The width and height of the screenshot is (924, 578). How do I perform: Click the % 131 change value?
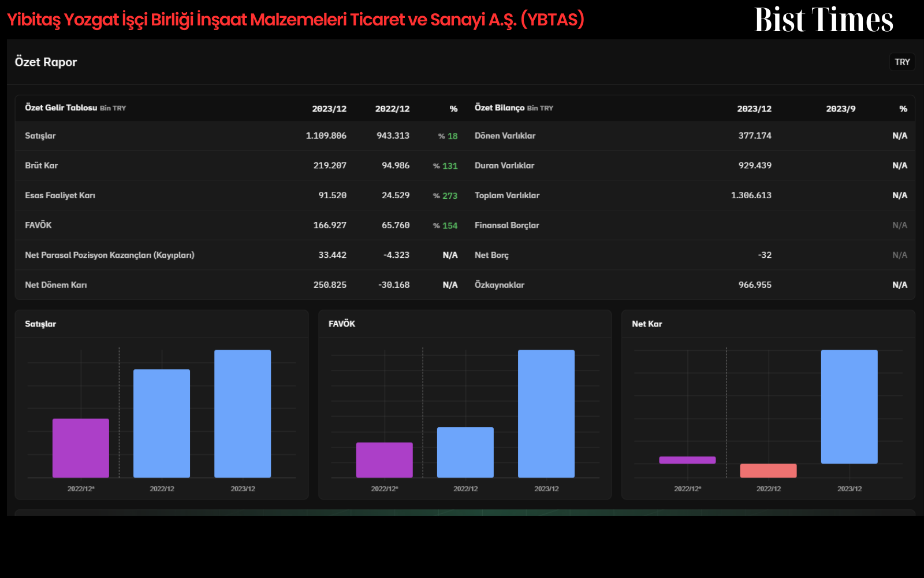[445, 166]
